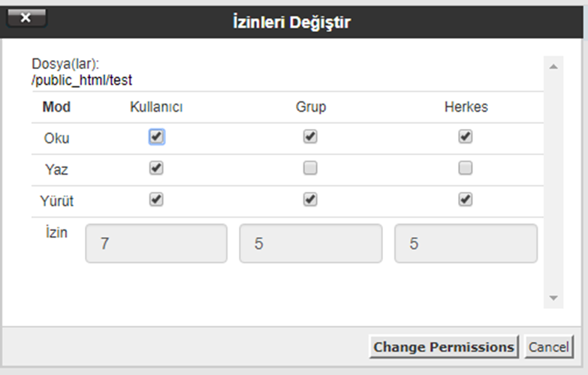Uncheck Oku permission for Kullanıcı

pyautogui.click(x=156, y=137)
